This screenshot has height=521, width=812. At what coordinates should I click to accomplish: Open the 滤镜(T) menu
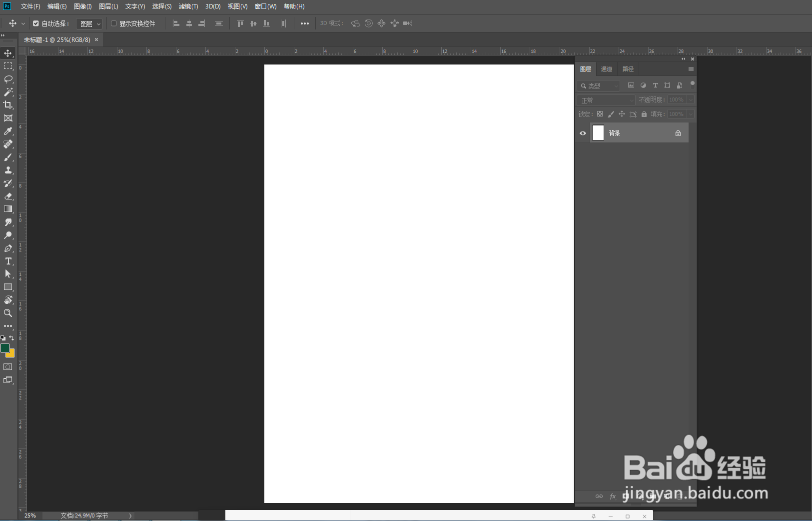188,6
